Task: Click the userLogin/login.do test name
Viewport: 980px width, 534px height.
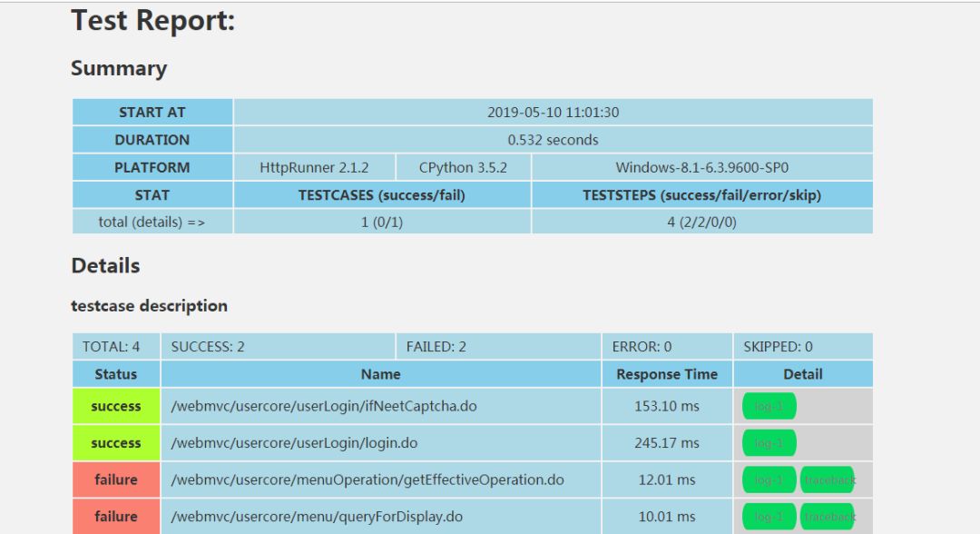Action: [x=294, y=443]
